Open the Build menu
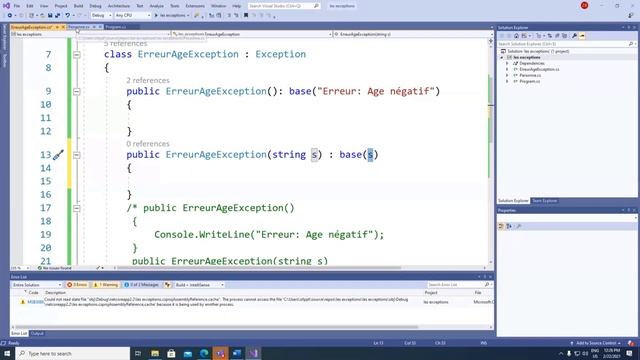This screenshot has height=360, width=640. point(78,6)
